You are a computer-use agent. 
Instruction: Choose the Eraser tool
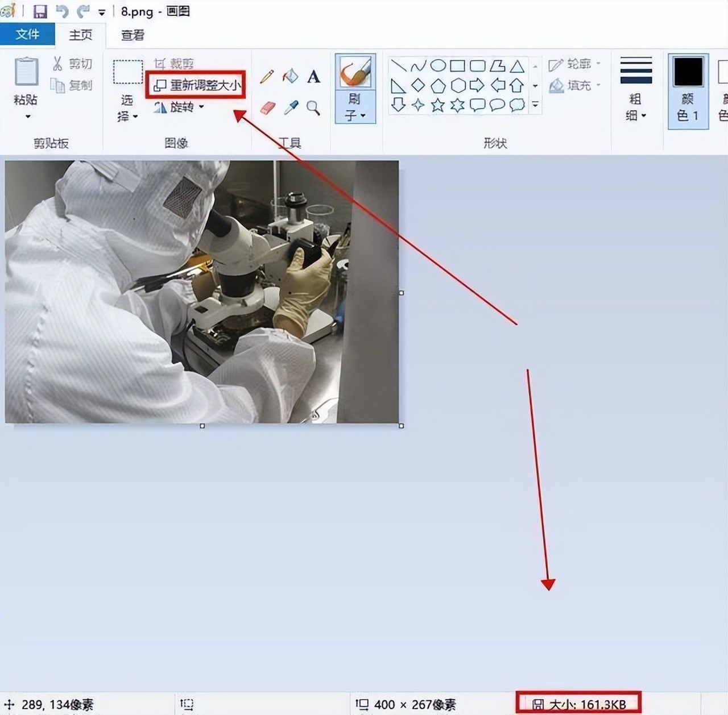[x=267, y=107]
